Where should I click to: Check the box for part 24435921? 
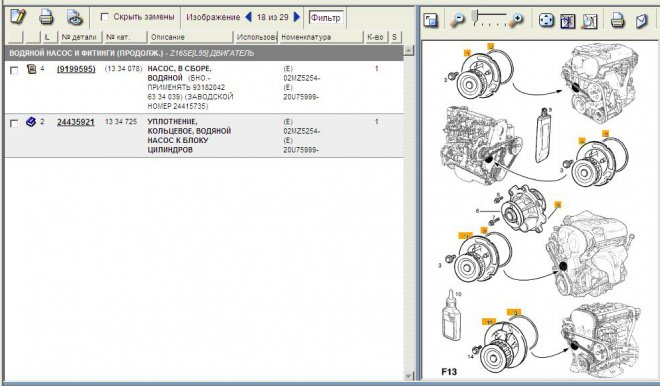tap(14, 123)
